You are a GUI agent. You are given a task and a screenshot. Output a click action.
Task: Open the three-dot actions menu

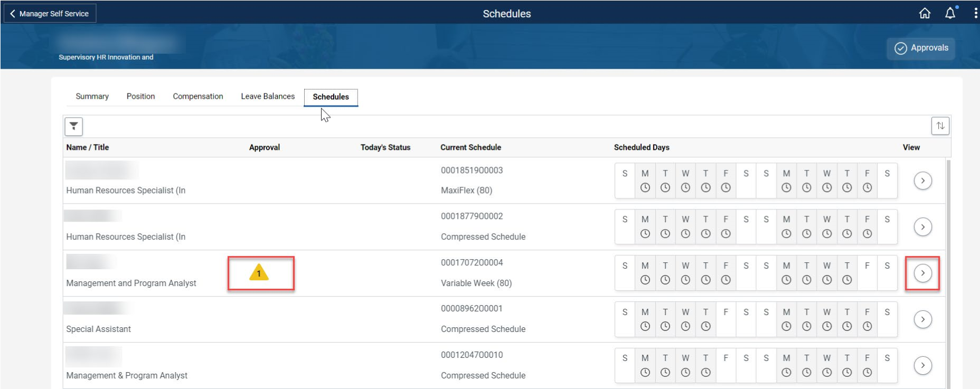[975, 13]
